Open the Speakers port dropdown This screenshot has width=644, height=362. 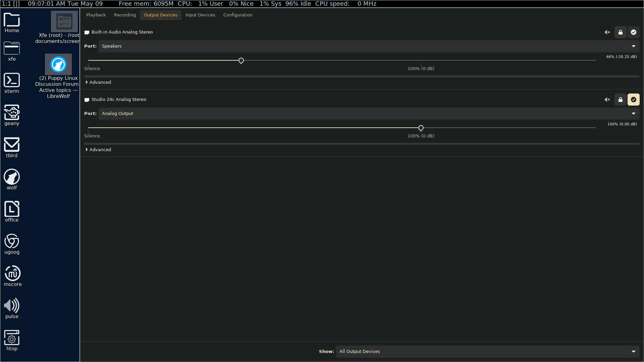pyautogui.click(x=369, y=46)
